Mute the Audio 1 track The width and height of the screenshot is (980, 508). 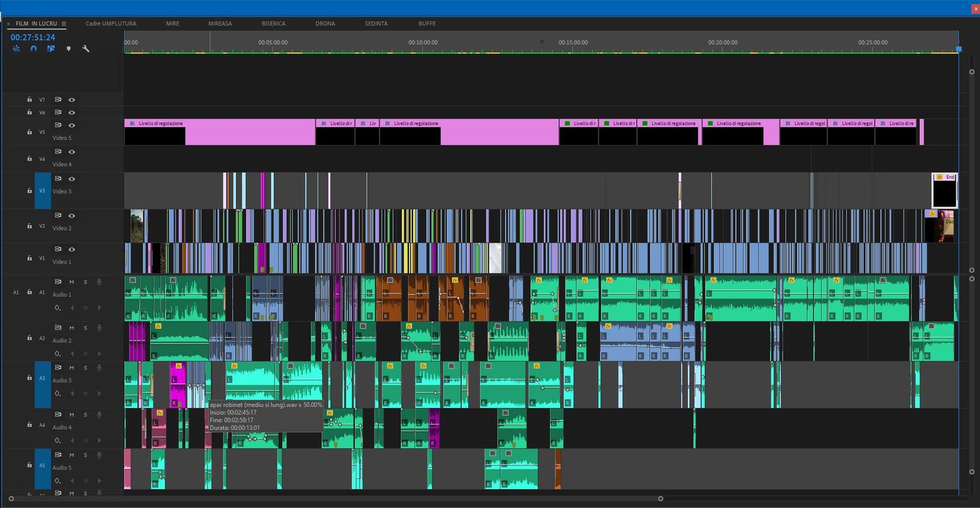[x=72, y=282]
